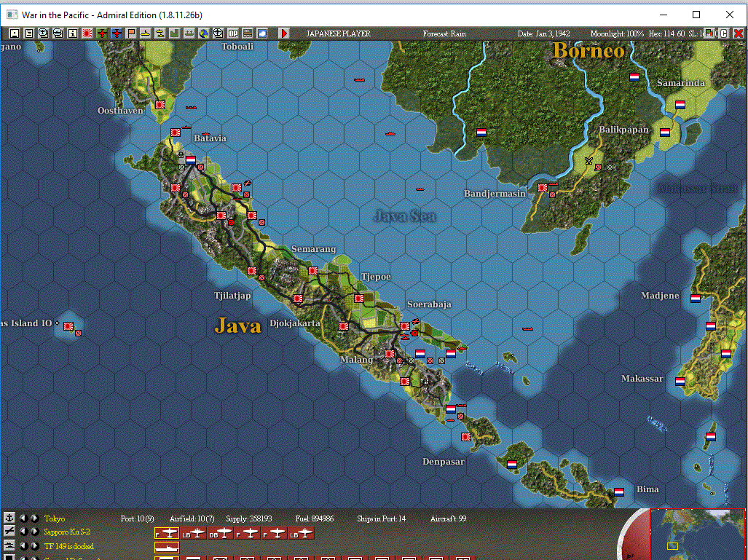Click the 'Port: 10(9)' text
The image size is (748, 560).
pyautogui.click(x=138, y=518)
